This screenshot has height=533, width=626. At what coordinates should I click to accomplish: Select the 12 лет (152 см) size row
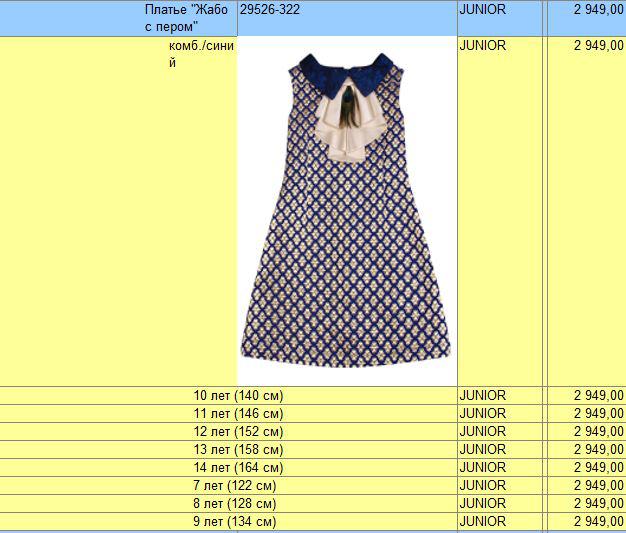click(x=238, y=432)
